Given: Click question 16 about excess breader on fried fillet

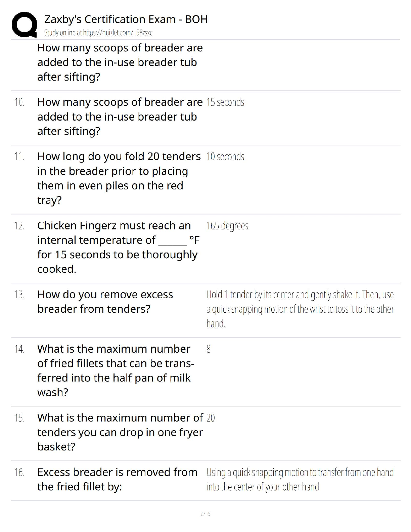Looking at the screenshot, I should pos(117,479).
